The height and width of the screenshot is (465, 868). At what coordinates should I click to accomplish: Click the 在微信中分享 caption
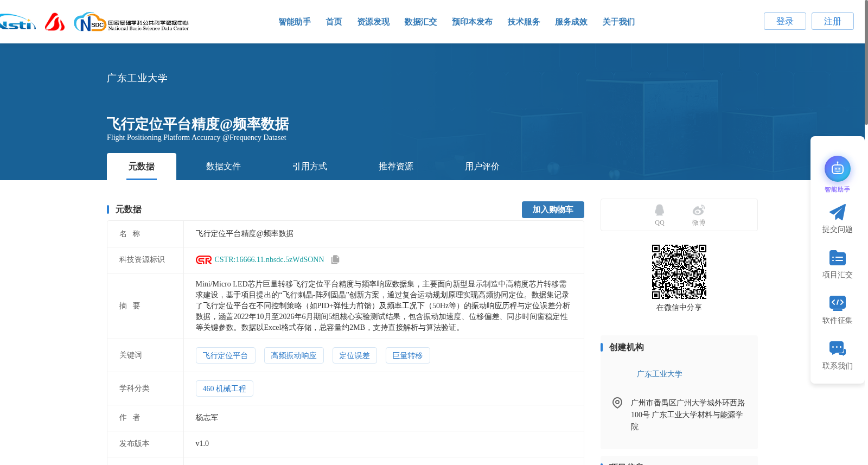pyautogui.click(x=679, y=307)
